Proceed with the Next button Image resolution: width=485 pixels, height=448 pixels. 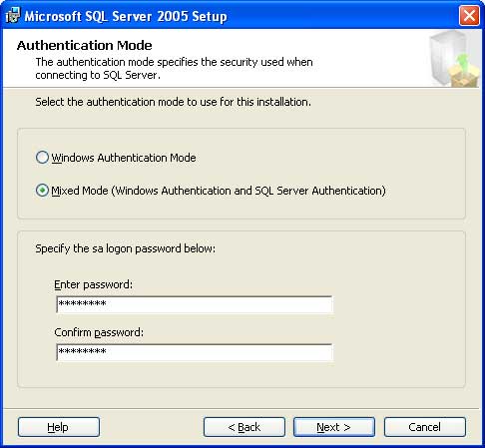pyautogui.click(x=334, y=427)
